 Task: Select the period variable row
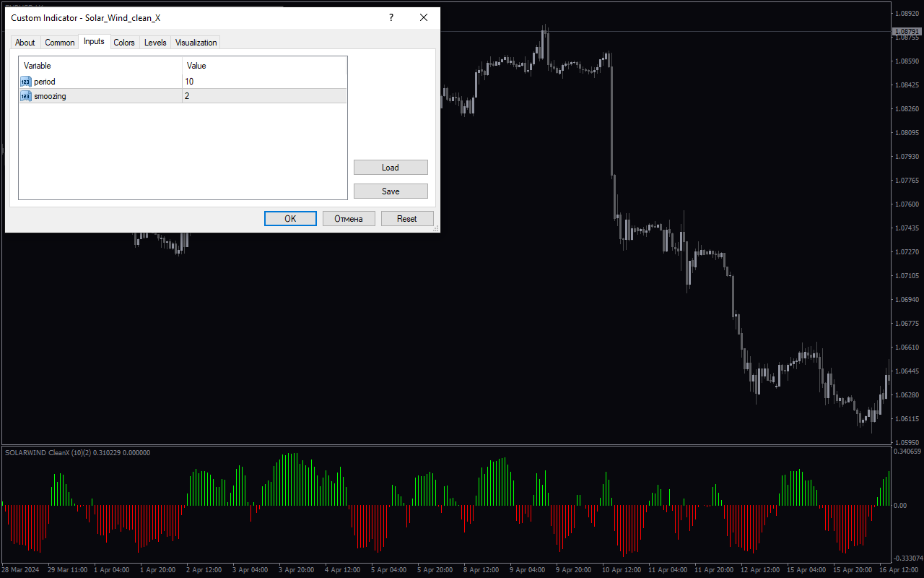tap(183, 82)
